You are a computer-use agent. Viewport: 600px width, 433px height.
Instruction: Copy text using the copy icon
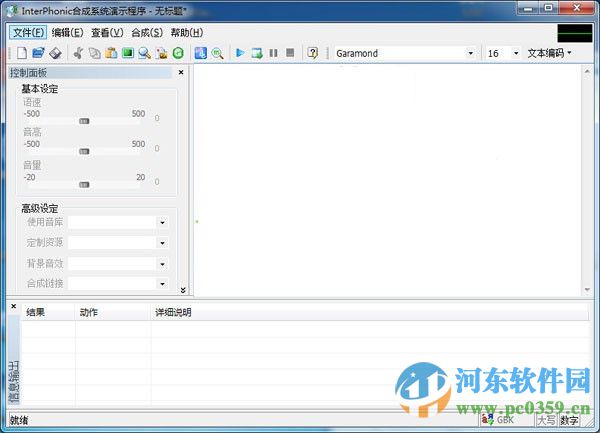tap(95, 53)
